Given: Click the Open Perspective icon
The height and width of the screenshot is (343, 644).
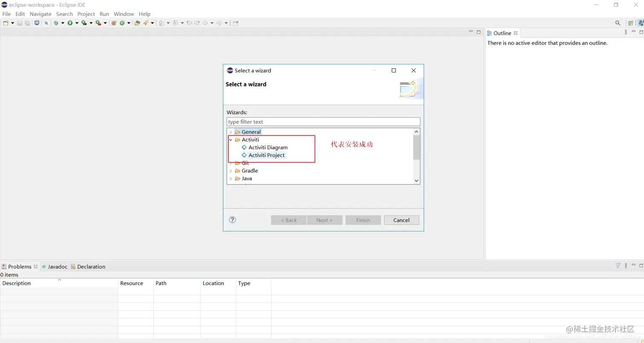Looking at the screenshot, I should click(631, 23).
